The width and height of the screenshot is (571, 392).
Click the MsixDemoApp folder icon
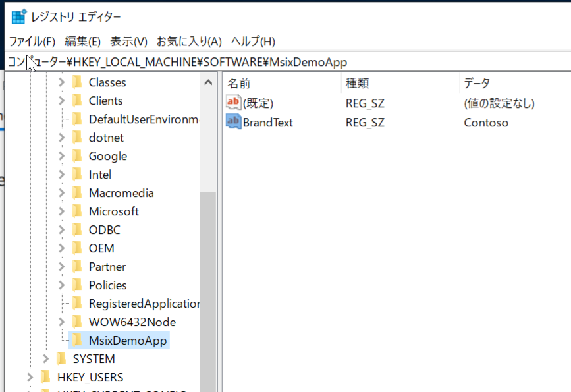click(77, 340)
